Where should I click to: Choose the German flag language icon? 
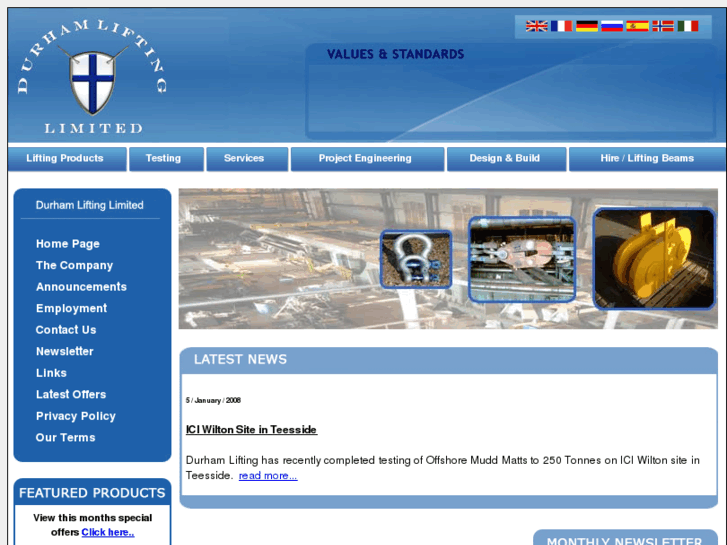click(587, 26)
